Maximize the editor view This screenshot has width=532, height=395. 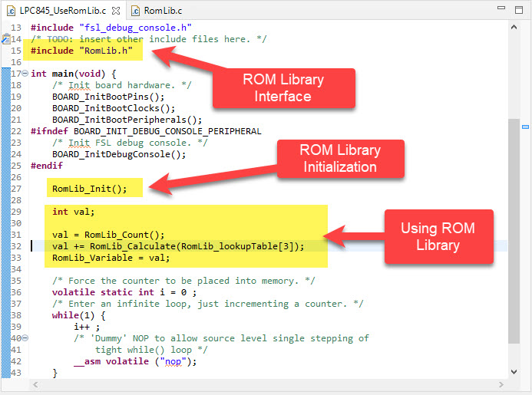(x=519, y=10)
